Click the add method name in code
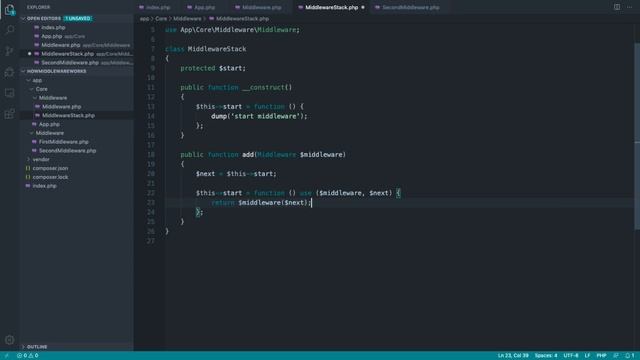Image resolution: width=640 pixels, height=360 pixels. click(248, 155)
